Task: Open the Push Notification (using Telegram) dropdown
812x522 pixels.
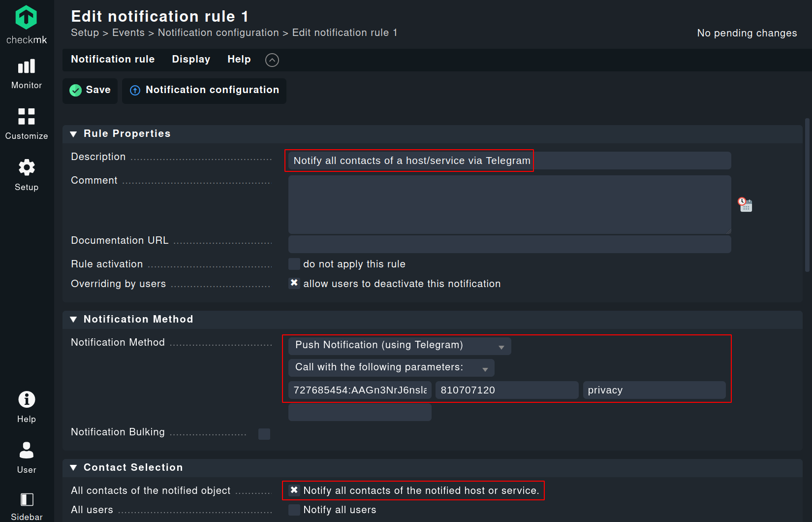Action: [x=399, y=346]
